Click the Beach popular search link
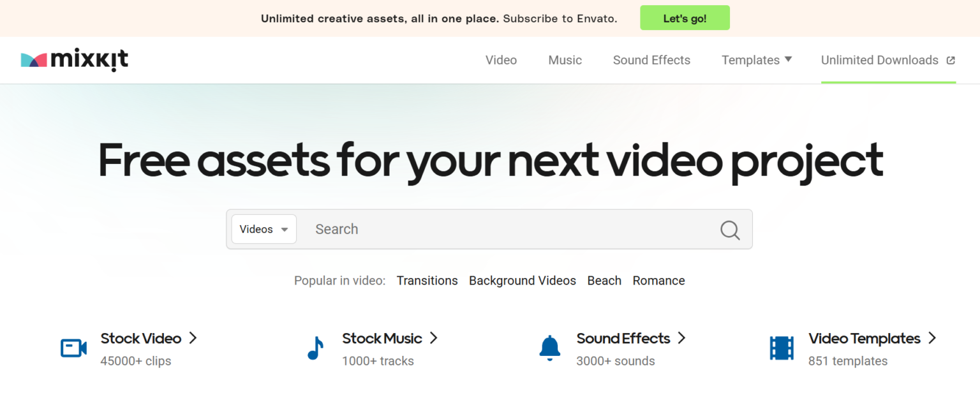The height and width of the screenshot is (414, 980). 604,281
